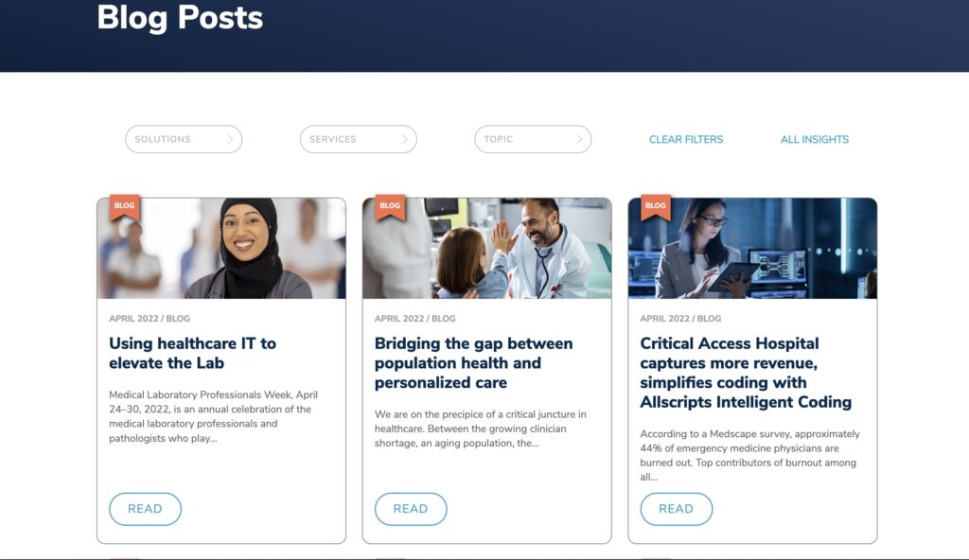The image size is (969, 560).
Task: Open the doctor high-fiving child thumbnail
Action: (x=487, y=249)
